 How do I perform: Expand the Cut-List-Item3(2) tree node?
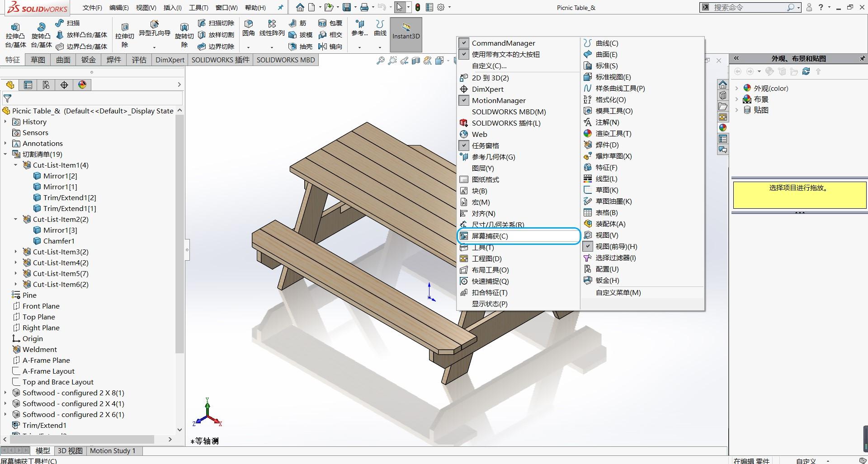(16, 252)
